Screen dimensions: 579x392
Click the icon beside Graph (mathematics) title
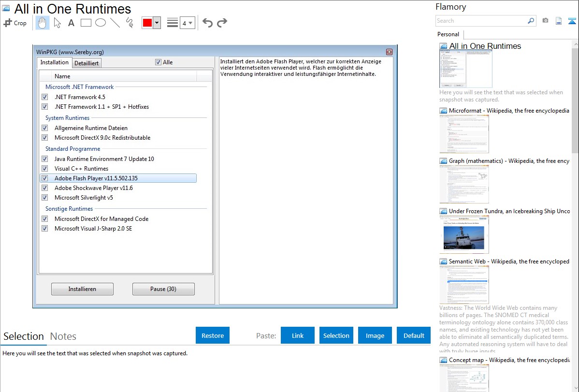pyautogui.click(x=443, y=161)
